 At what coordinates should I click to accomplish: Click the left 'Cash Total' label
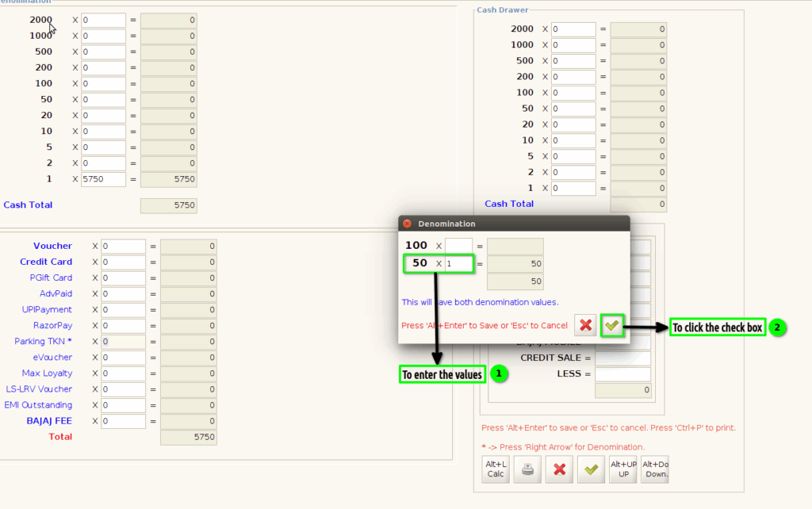[x=28, y=205]
